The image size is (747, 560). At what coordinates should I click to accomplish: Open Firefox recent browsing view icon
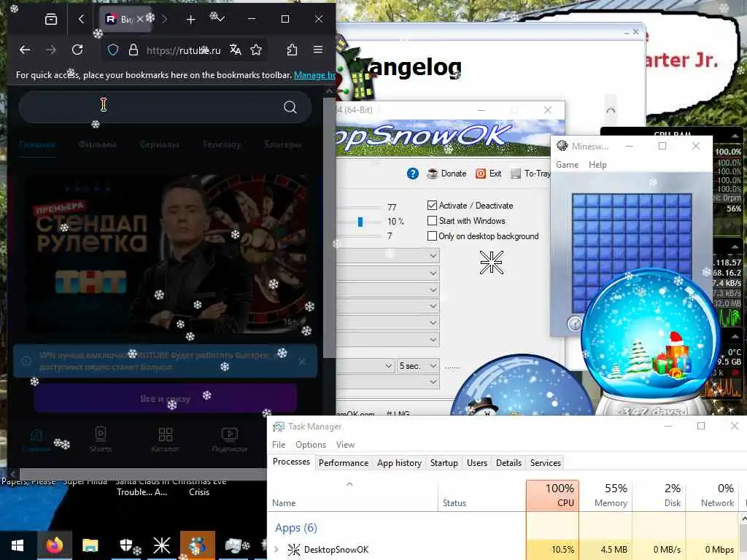point(51,19)
